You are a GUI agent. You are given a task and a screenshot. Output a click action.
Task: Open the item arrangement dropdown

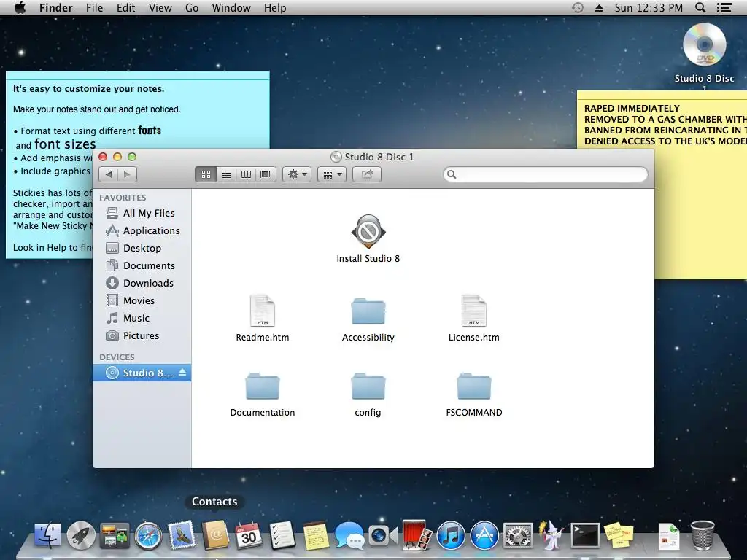click(332, 174)
